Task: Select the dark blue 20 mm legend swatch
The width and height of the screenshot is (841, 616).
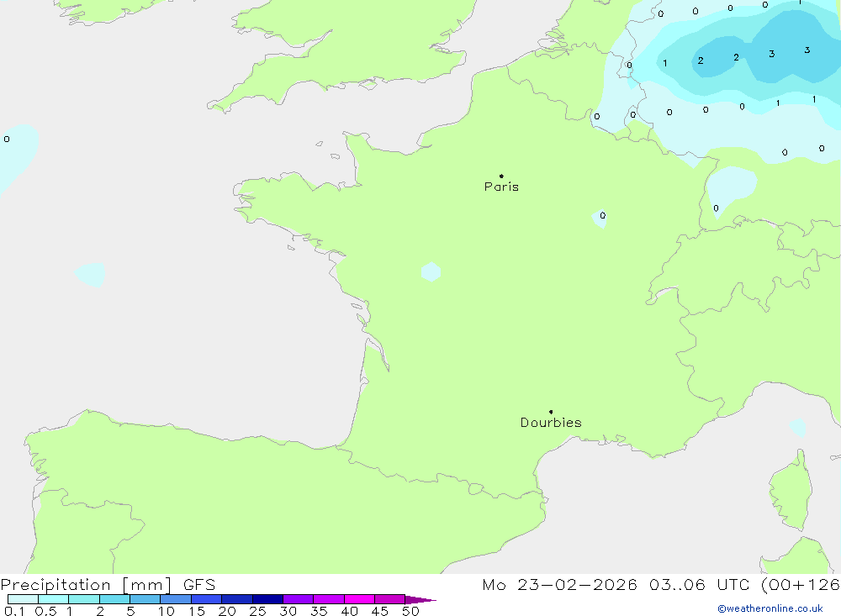Action: coord(237,599)
